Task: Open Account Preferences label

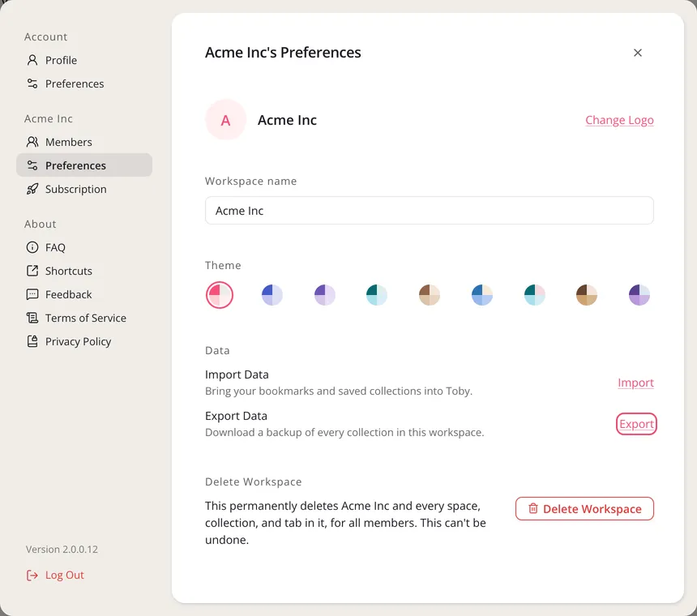Action: point(75,83)
